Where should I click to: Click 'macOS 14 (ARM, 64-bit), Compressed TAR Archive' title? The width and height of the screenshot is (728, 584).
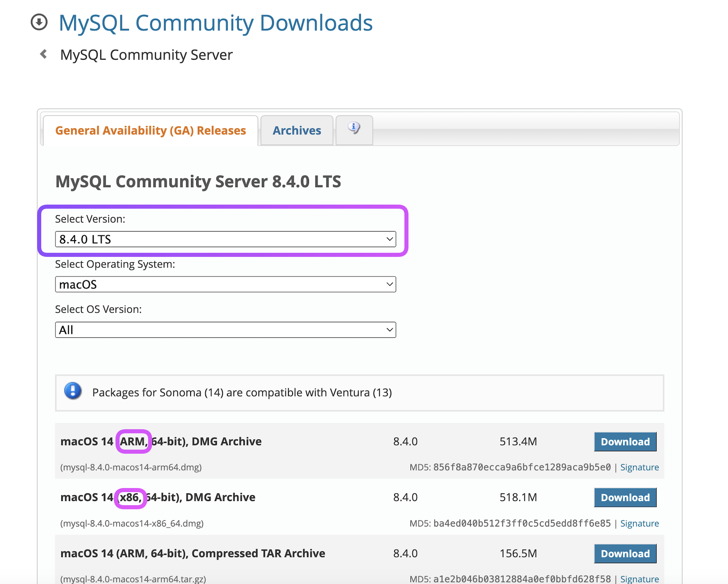pos(193,553)
